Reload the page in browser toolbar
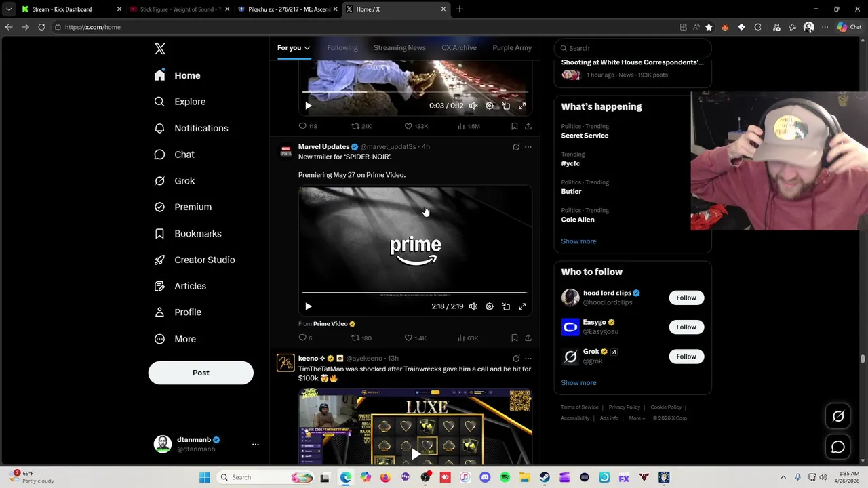 41,27
